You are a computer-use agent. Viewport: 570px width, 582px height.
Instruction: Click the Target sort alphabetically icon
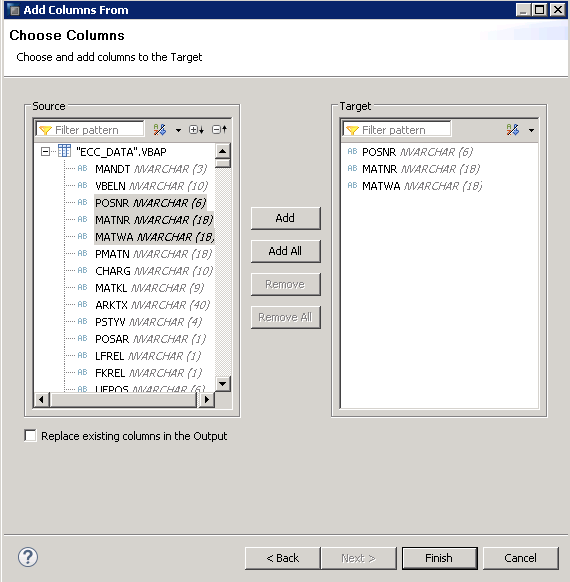click(512, 130)
